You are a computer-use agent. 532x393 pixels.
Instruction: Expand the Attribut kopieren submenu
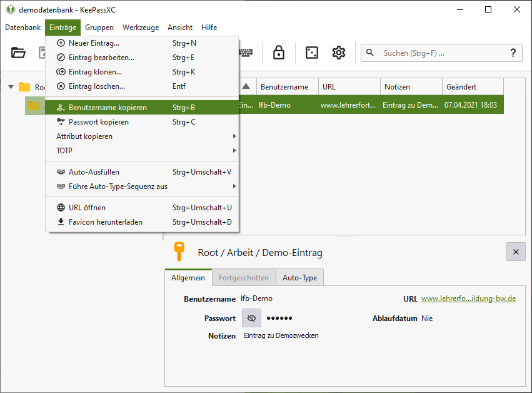click(141, 136)
